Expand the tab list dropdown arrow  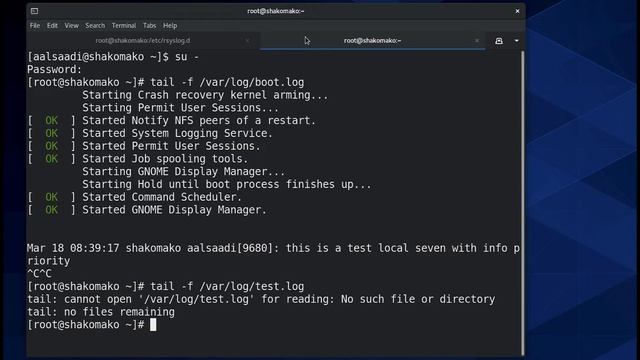pos(516,41)
